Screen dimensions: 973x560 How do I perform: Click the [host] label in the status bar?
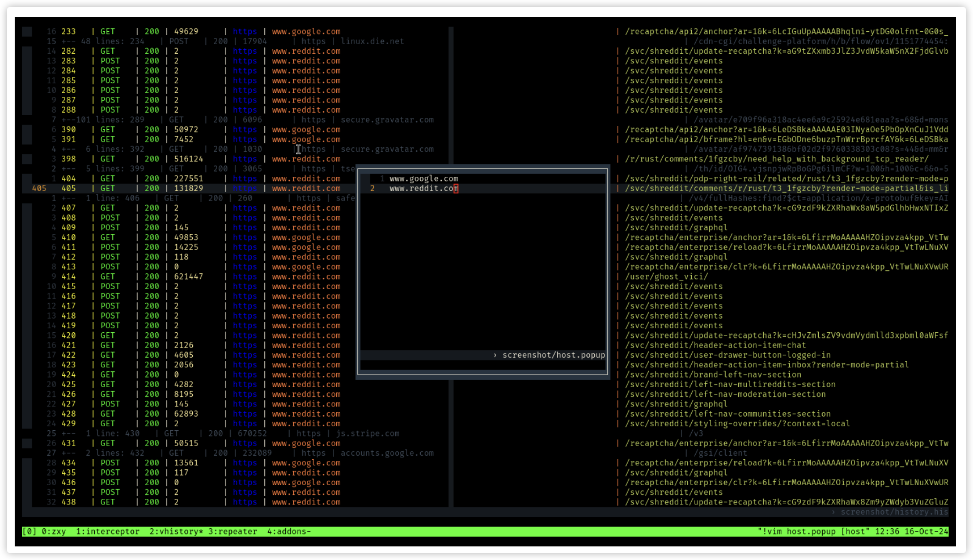(855, 532)
